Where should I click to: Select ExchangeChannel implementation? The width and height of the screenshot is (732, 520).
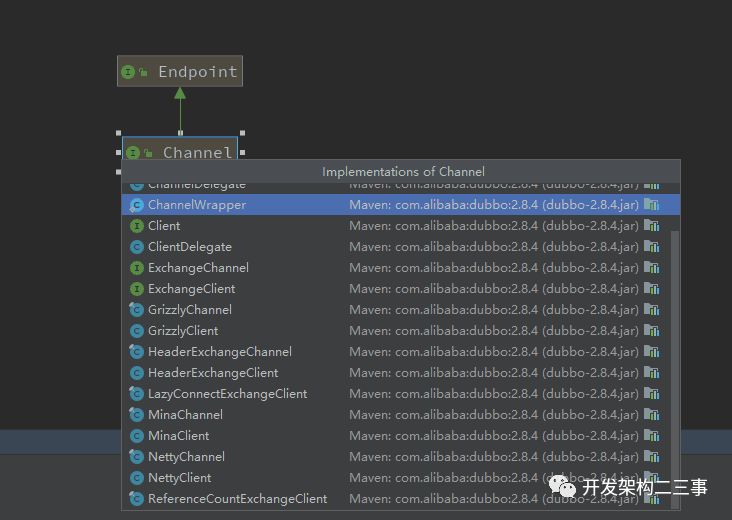coord(396,267)
